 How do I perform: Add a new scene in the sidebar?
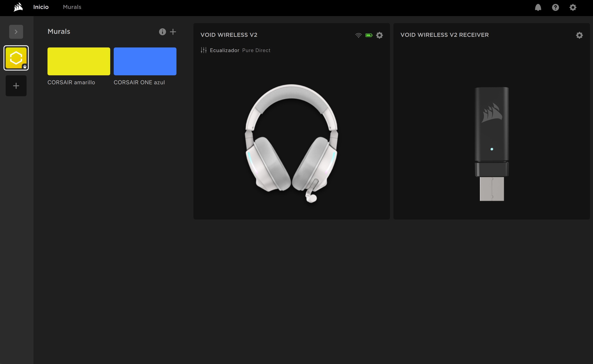coord(16,85)
